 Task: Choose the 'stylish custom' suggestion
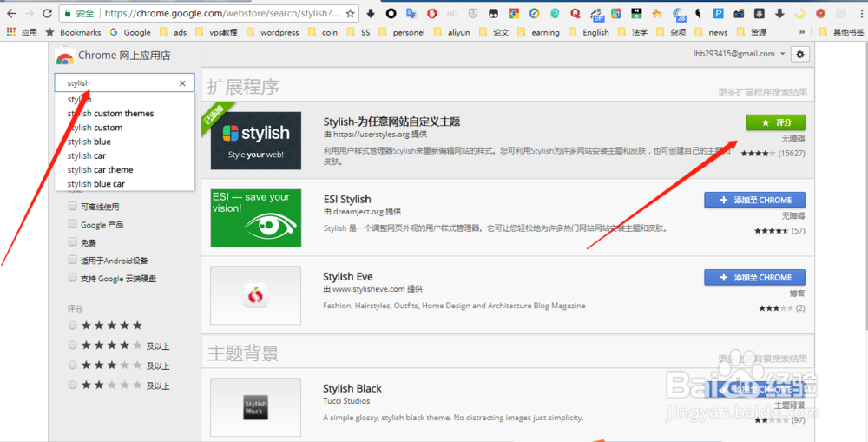(124, 128)
